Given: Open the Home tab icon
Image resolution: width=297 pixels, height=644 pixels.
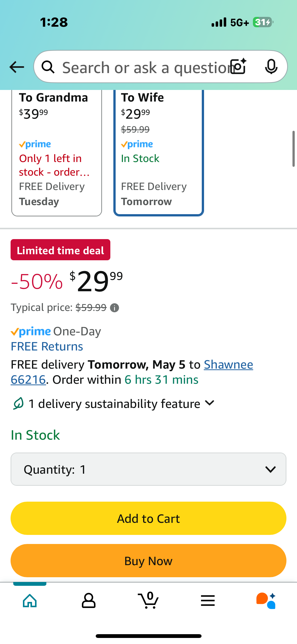Looking at the screenshot, I should (x=30, y=601).
